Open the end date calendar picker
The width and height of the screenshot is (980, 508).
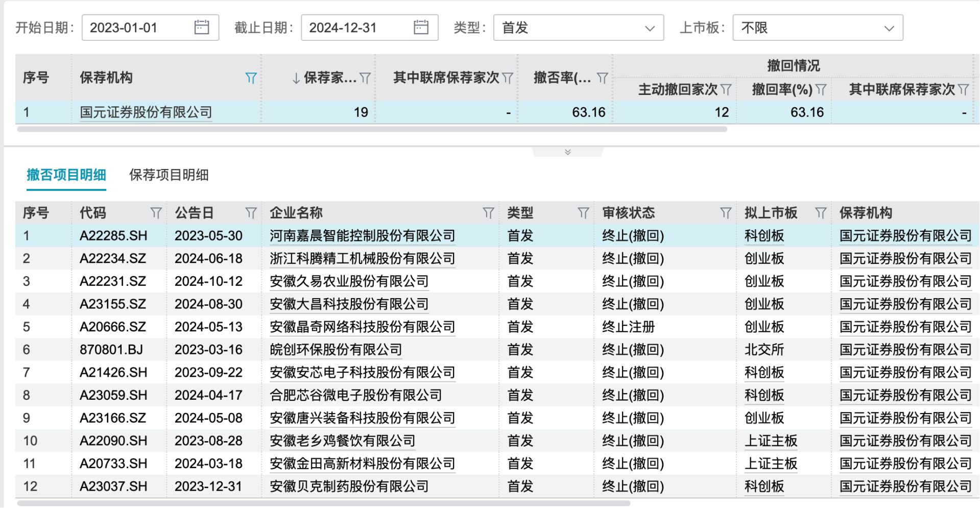pyautogui.click(x=421, y=28)
